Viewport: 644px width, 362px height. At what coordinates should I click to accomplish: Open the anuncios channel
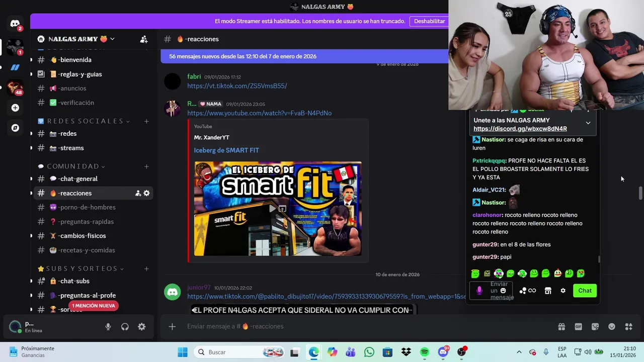click(x=93, y=88)
